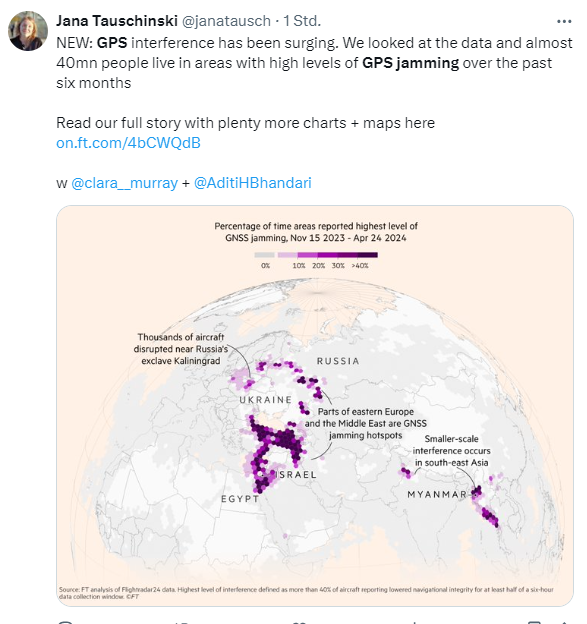587x624 pixels.
Task: Select the RUSSIA label on the map
Action: point(338,361)
